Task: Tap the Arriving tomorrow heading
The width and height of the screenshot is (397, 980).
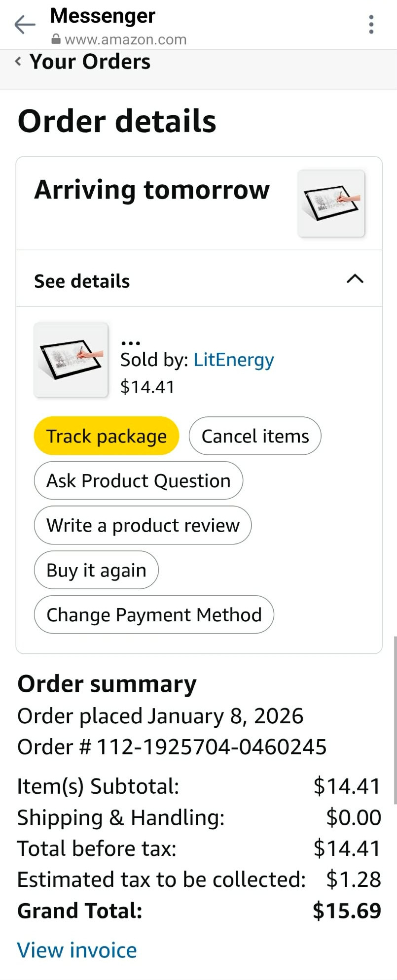Action: 152,190
